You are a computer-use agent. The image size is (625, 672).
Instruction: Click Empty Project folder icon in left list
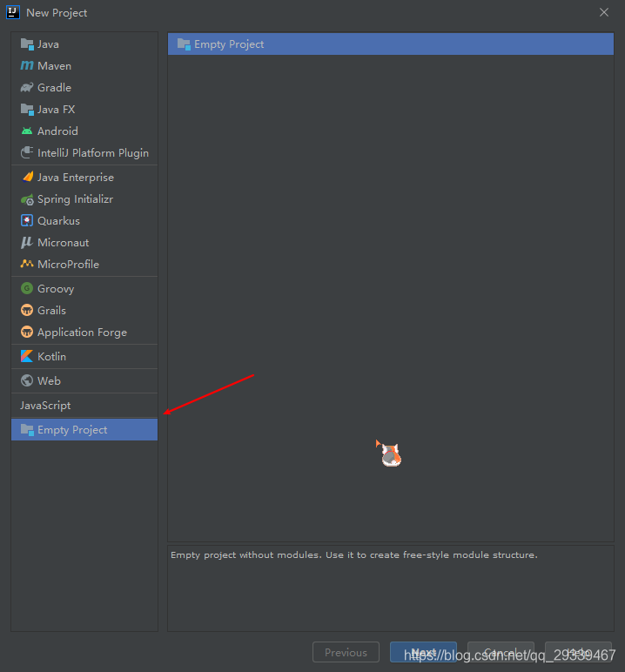[x=27, y=430]
